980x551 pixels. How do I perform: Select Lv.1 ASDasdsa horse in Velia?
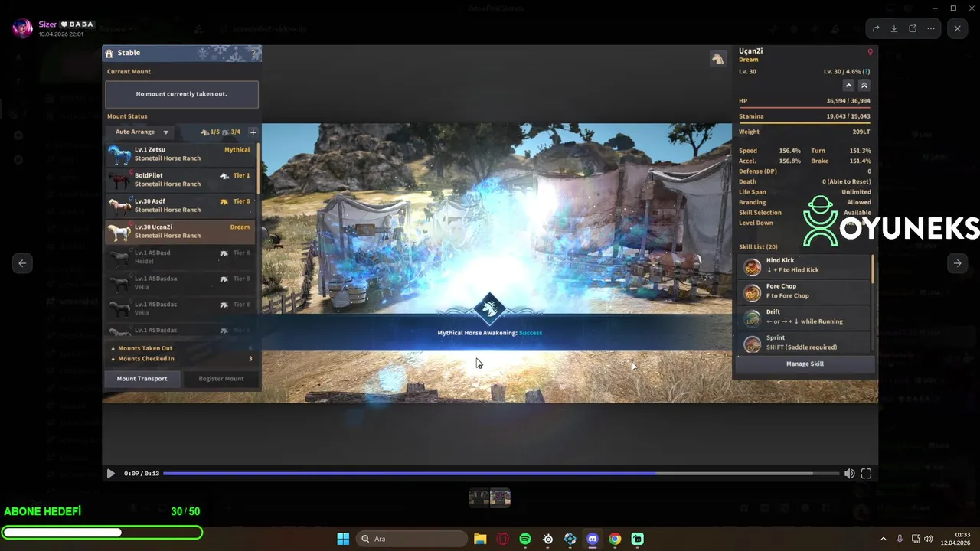pyautogui.click(x=181, y=283)
